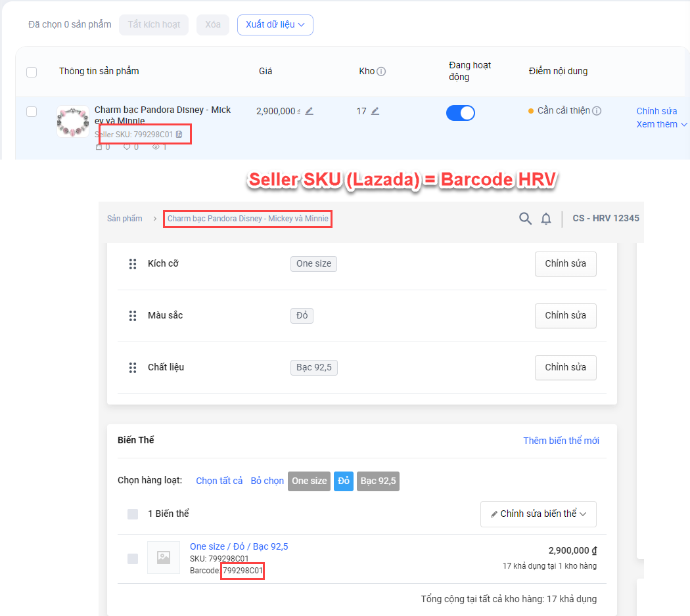Image resolution: width=690 pixels, height=616 pixels.
Task: Click the Pandora charm product thumbnail
Action: pyautogui.click(x=73, y=121)
